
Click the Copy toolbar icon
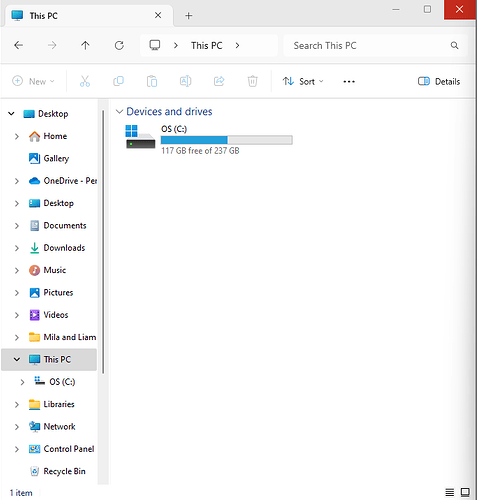coord(118,81)
